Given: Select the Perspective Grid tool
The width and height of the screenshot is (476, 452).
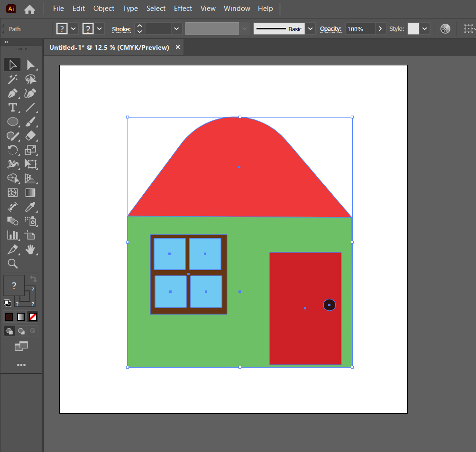Looking at the screenshot, I should click(x=30, y=178).
